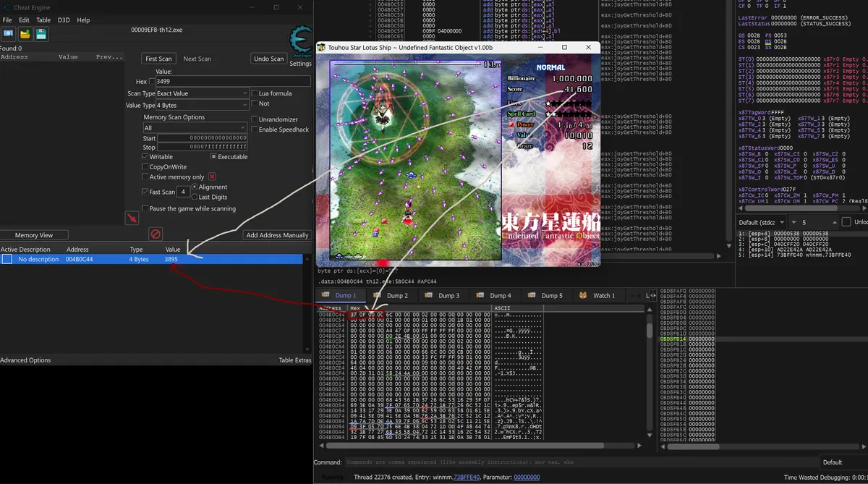Open the Scan Type dropdown
This screenshot has height=484, width=868.
[203, 93]
